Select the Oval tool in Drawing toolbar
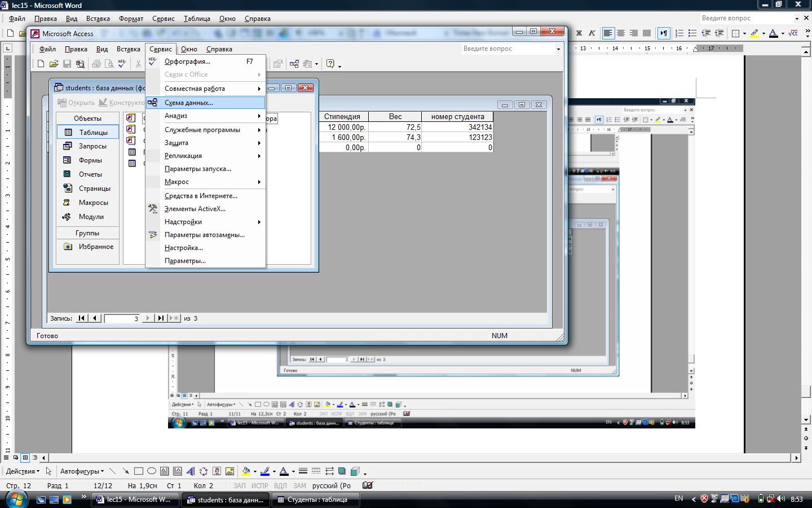 [x=152, y=471]
